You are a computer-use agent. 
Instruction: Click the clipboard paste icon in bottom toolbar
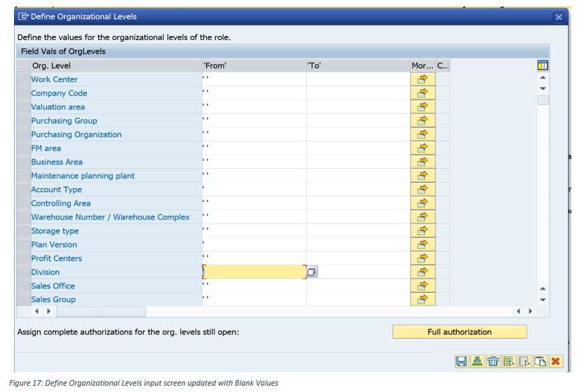click(541, 361)
